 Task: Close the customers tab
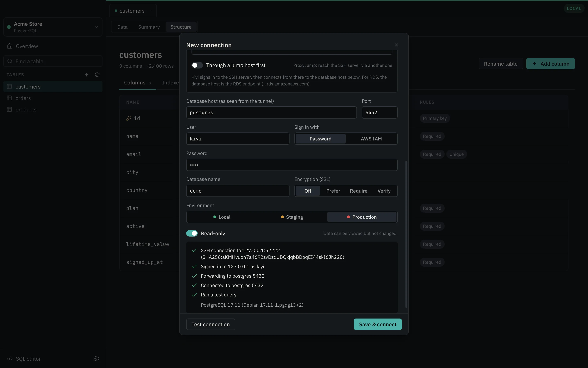click(151, 10)
